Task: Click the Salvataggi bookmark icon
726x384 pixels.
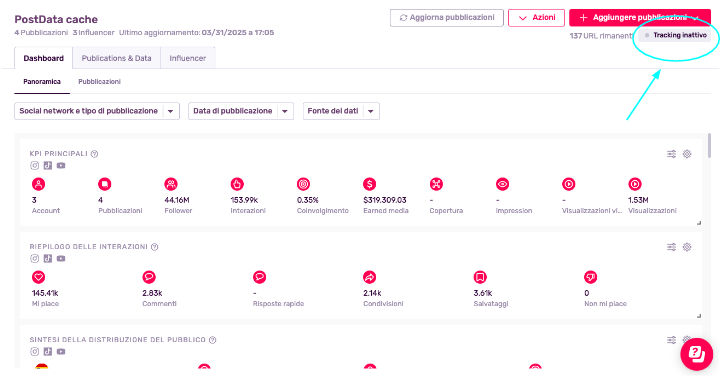Action: (480, 277)
